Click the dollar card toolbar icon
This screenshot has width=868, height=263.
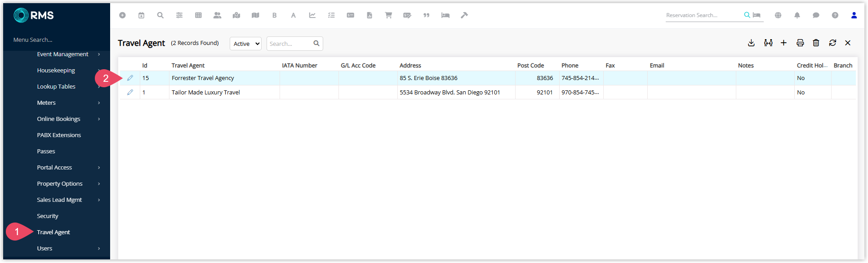tap(351, 15)
